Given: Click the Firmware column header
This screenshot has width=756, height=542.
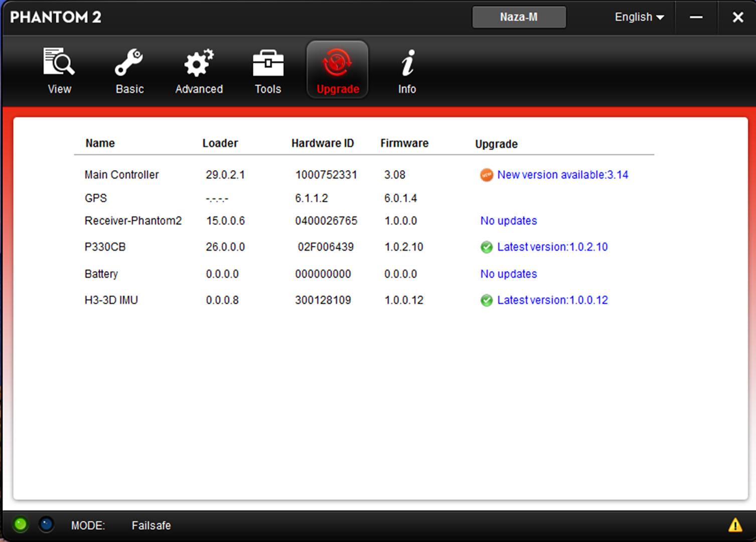Looking at the screenshot, I should (x=404, y=143).
